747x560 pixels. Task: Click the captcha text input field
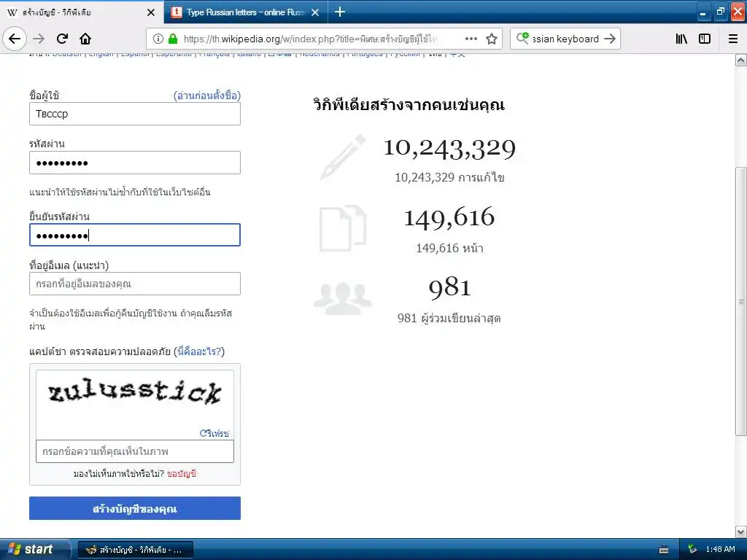[135, 451]
